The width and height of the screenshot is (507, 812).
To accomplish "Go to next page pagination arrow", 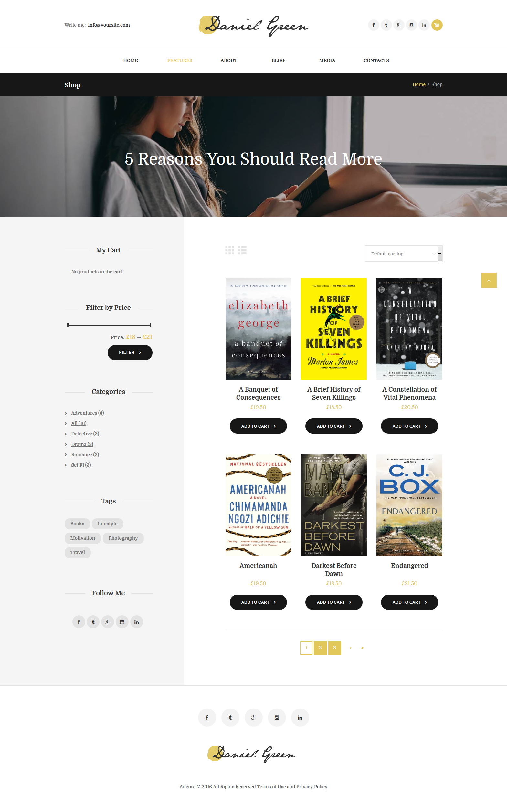I will [350, 648].
